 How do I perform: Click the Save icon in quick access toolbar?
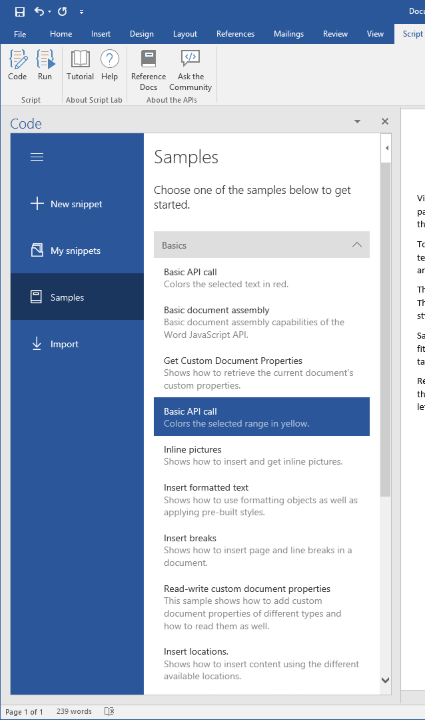point(20,11)
